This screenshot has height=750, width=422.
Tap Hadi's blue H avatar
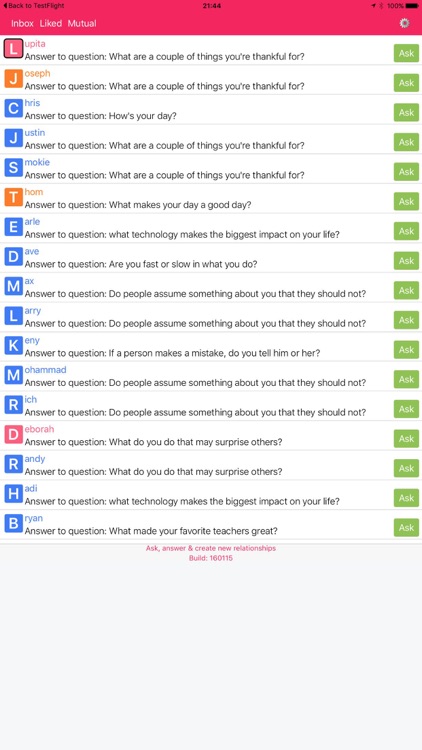13,494
